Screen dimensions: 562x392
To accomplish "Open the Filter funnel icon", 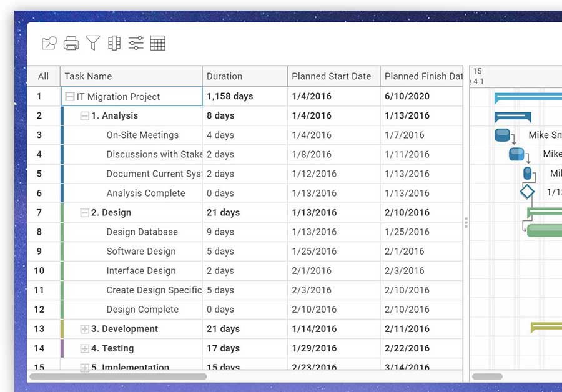I will point(93,43).
